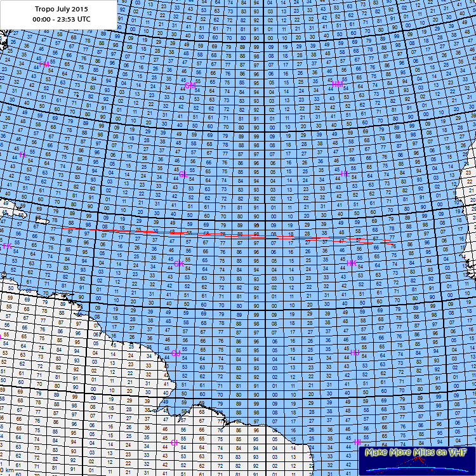Viewport: 476px width, 476px height.
Task: Select the GJ field label near coast
Action: (x=176, y=353)
